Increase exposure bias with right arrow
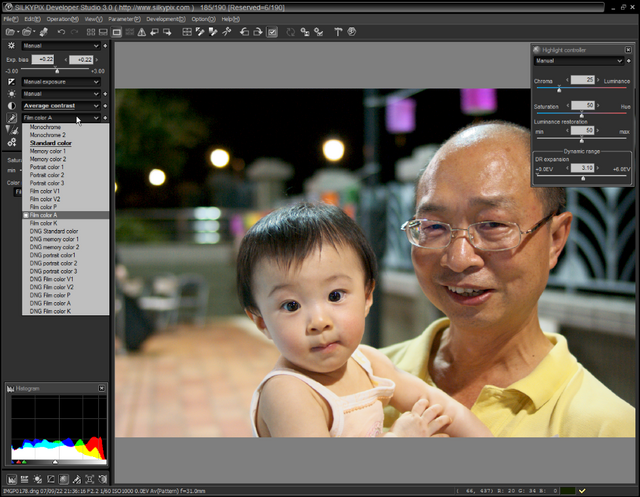 (x=97, y=60)
